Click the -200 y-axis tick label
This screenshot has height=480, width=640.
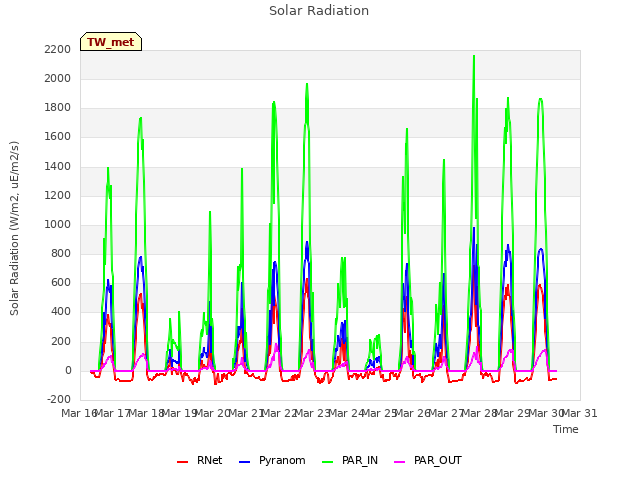tap(59, 399)
